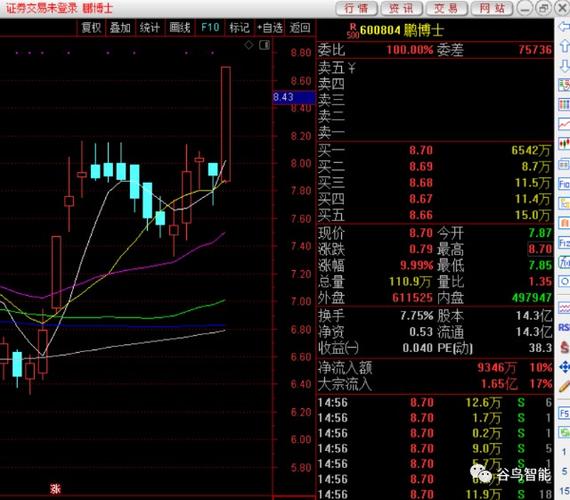This screenshot has width=570, height=500.
Task: Click the 8.43 price marker on axis
Action: click(x=294, y=97)
